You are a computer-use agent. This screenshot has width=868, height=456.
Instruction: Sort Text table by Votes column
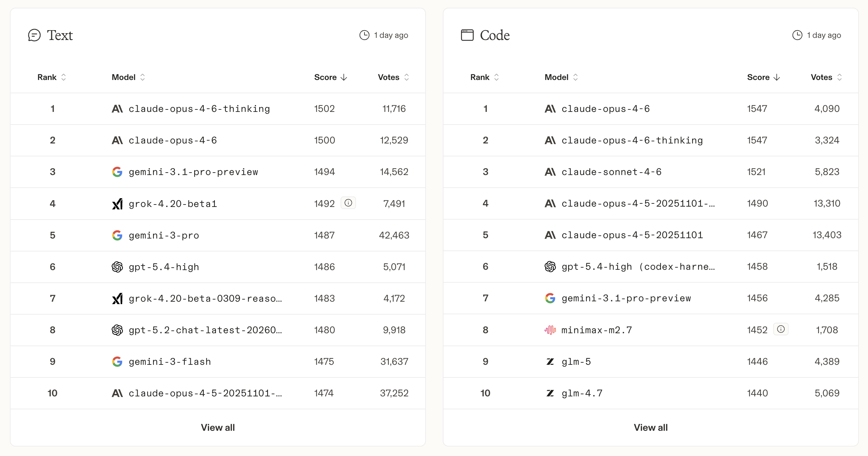pyautogui.click(x=393, y=77)
